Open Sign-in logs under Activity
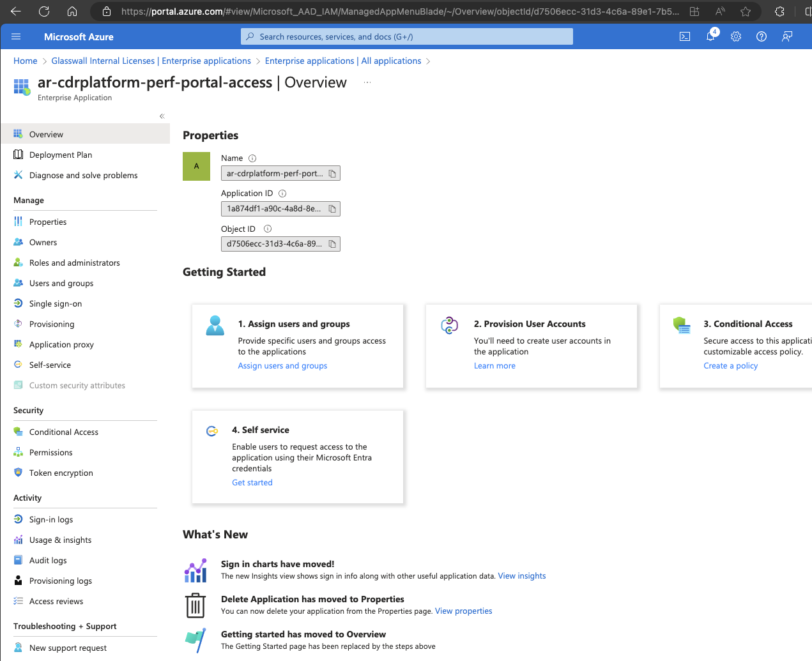 coord(51,520)
